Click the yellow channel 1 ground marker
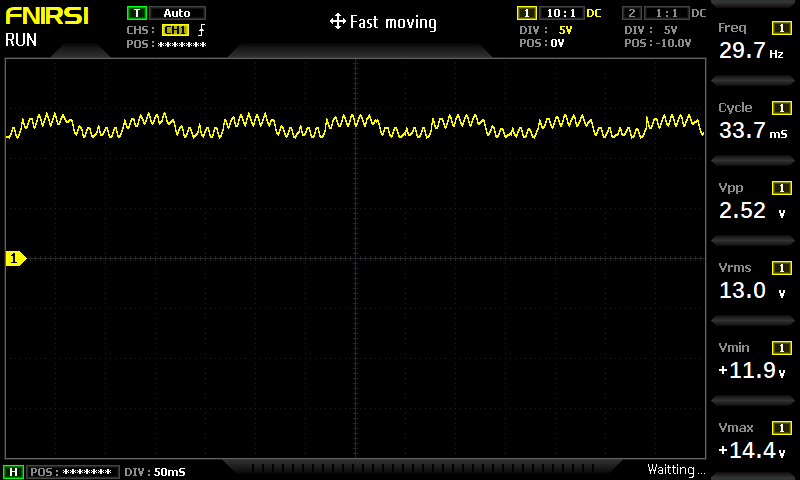800x480 pixels. click(x=16, y=259)
